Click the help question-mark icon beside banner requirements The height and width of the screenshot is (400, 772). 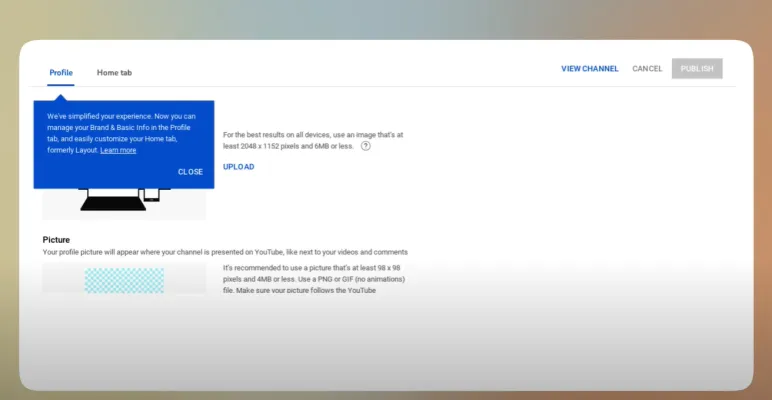coord(366,145)
